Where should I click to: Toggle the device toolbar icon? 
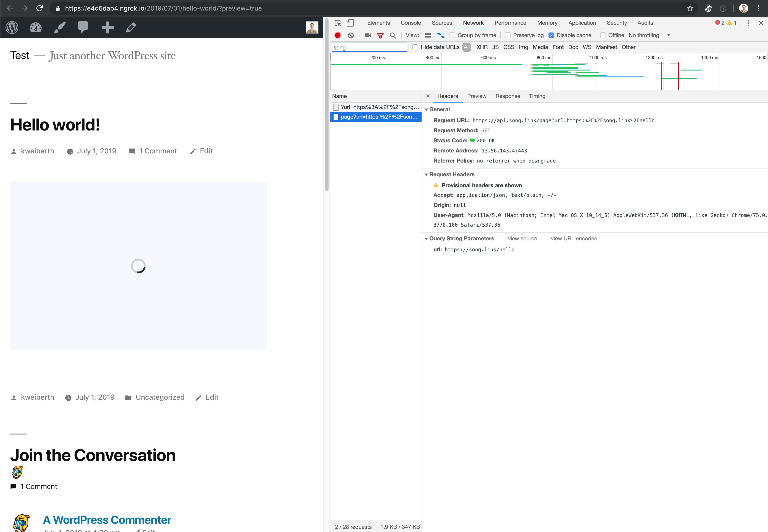tap(350, 23)
